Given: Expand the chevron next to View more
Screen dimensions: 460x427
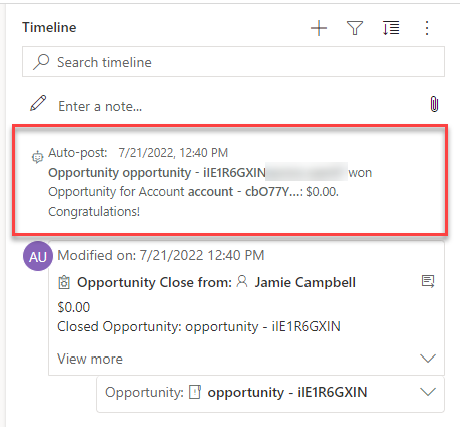Looking at the screenshot, I should (428, 359).
